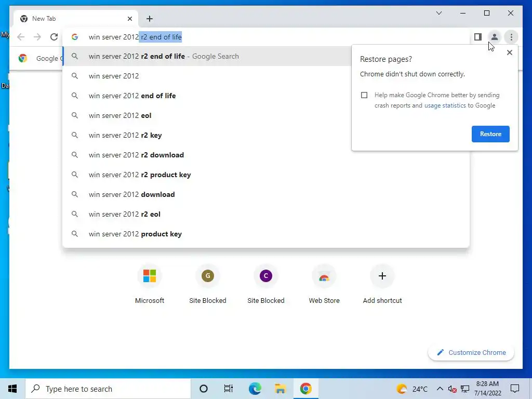Click the browser forward arrow

click(37, 37)
